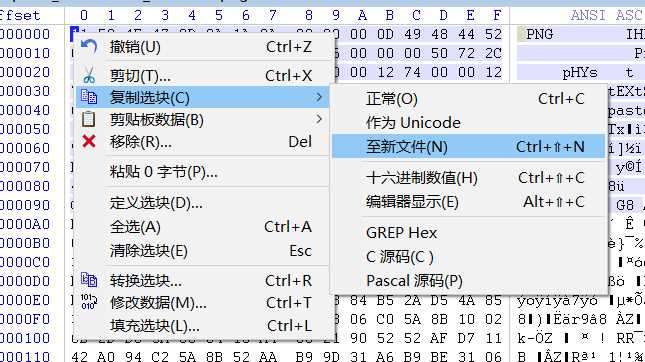Viewport: 645px width, 362px height.
Task: Select 作为 Unicode in the submenu
Action: 469,123
